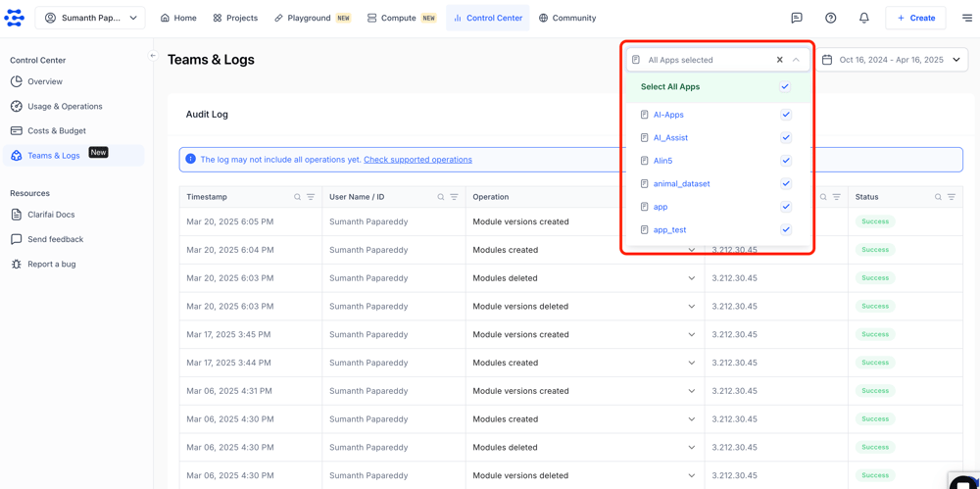Open Costs & Budget in sidebar
Screen dimensions: 980x489
point(56,130)
